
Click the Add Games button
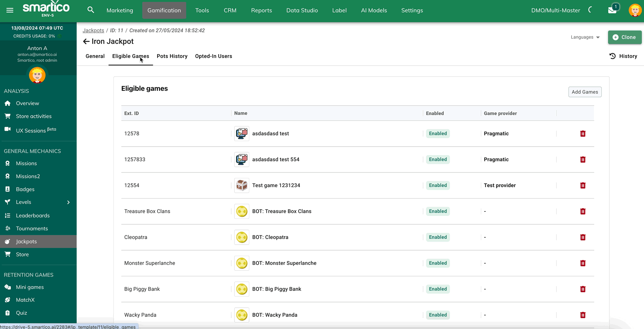click(x=585, y=92)
